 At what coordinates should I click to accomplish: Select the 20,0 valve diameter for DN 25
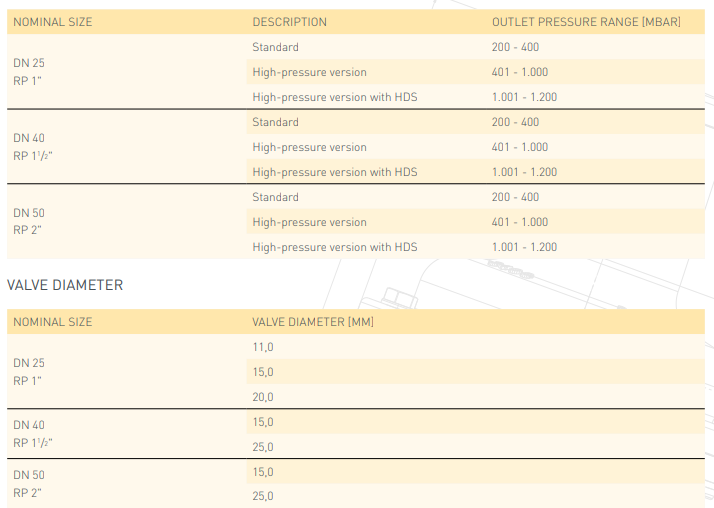(263, 397)
